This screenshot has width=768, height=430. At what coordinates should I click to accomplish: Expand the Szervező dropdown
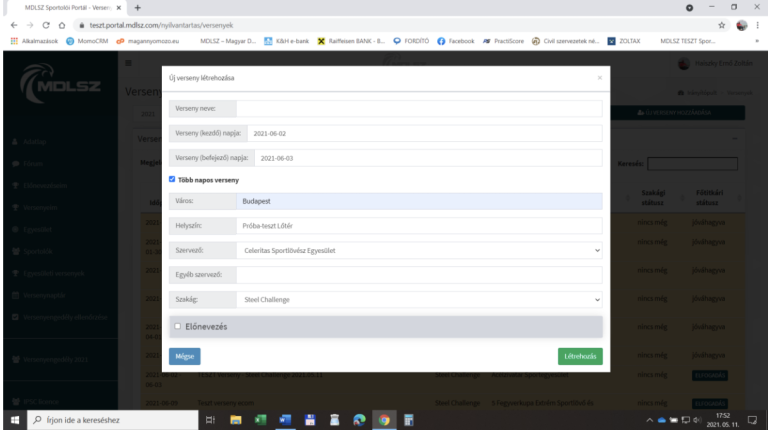click(420, 250)
